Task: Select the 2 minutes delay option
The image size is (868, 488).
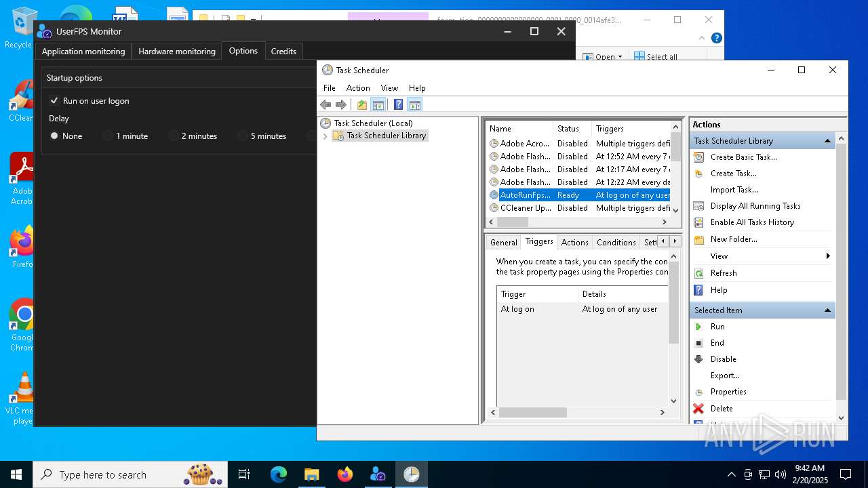Action: point(174,136)
